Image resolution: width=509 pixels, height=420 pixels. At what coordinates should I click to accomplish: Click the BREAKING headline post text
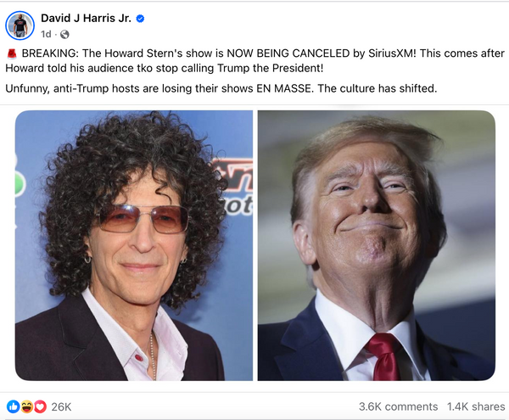click(x=255, y=61)
